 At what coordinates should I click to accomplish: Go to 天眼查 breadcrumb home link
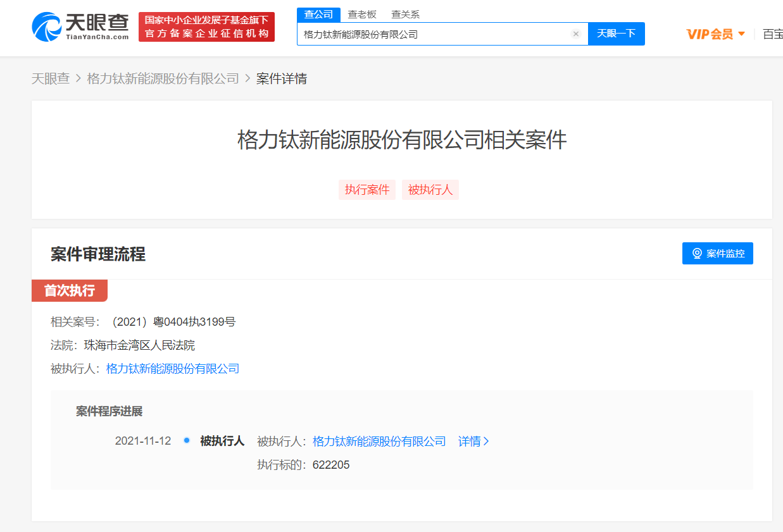(51, 78)
